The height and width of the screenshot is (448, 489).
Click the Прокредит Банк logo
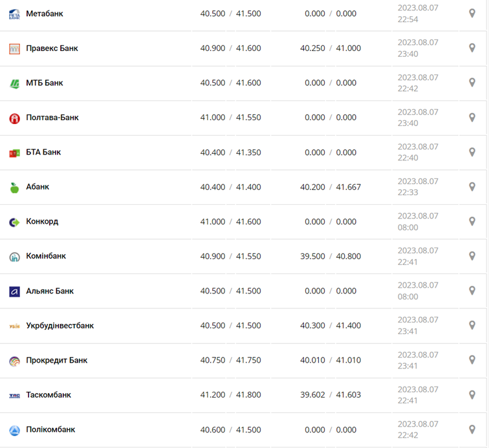tap(14, 361)
